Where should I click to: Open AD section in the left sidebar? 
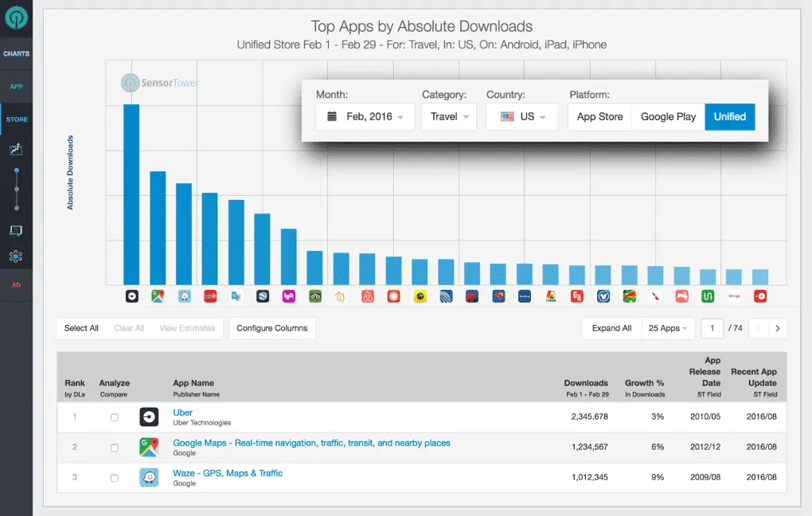[16, 285]
